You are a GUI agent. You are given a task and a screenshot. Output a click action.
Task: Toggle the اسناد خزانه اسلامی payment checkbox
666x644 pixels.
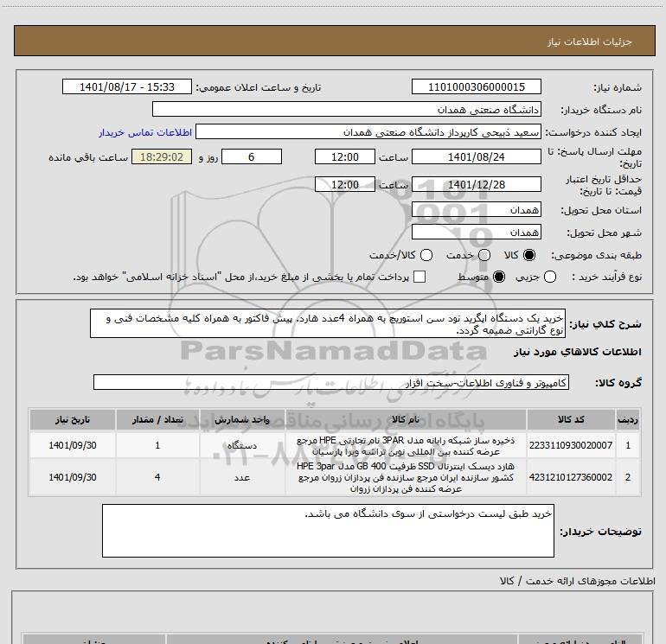tap(419, 277)
